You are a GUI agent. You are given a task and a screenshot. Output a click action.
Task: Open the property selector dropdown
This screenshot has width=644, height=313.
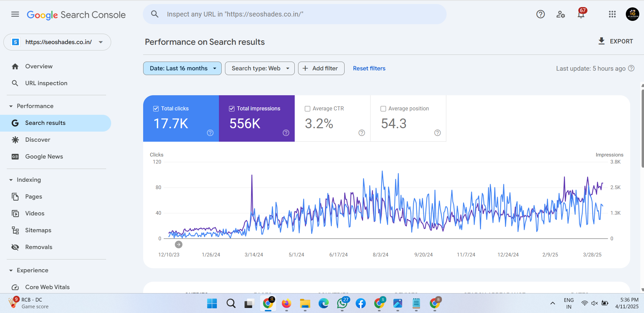click(57, 42)
